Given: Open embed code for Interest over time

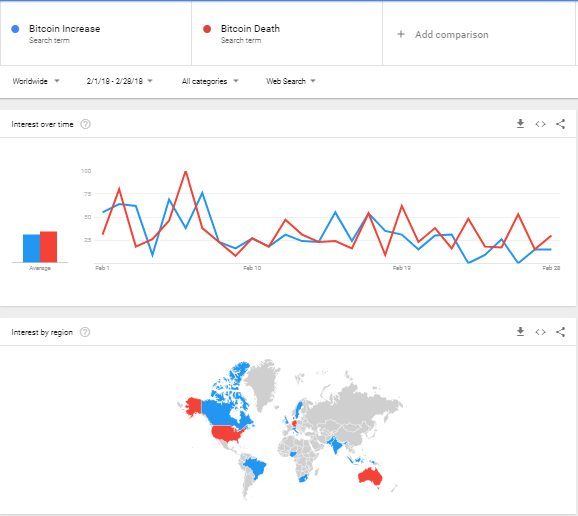Looking at the screenshot, I should pyautogui.click(x=540, y=124).
